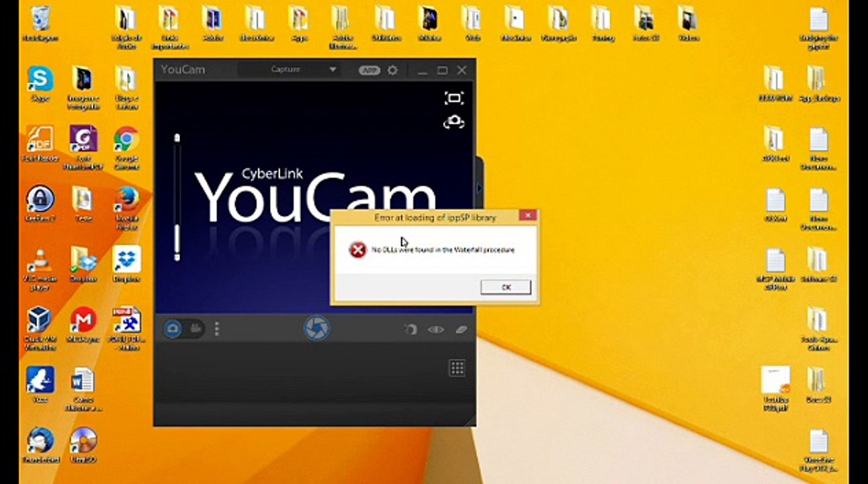This screenshot has width=868, height=484.
Task: Select the Dropbox app shortcut with white tile
Action: click(126, 264)
